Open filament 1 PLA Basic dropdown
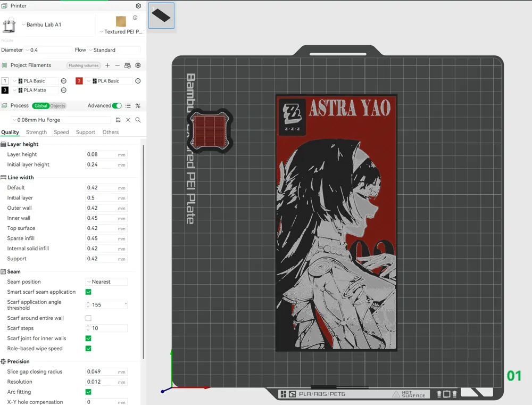 [35, 81]
